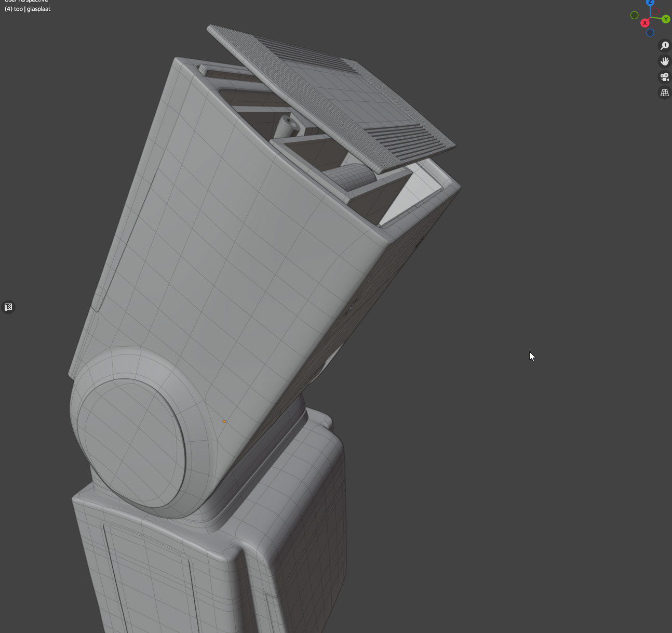
Task: Toggle perspective/orthographic grid button
Action: point(664,93)
